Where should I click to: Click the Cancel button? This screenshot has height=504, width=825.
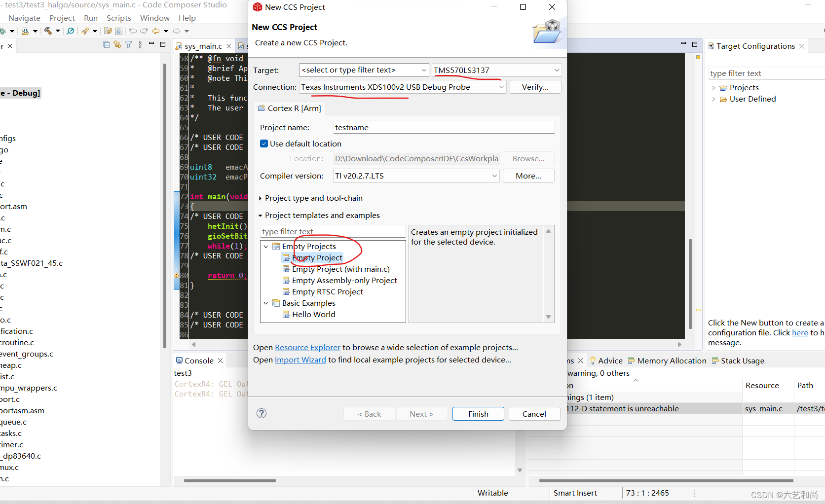coord(534,414)
